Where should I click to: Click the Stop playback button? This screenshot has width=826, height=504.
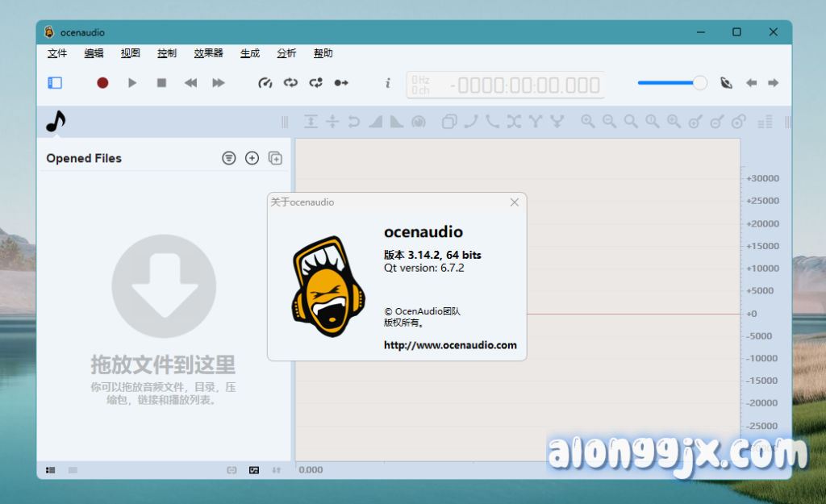click(161, 82)
